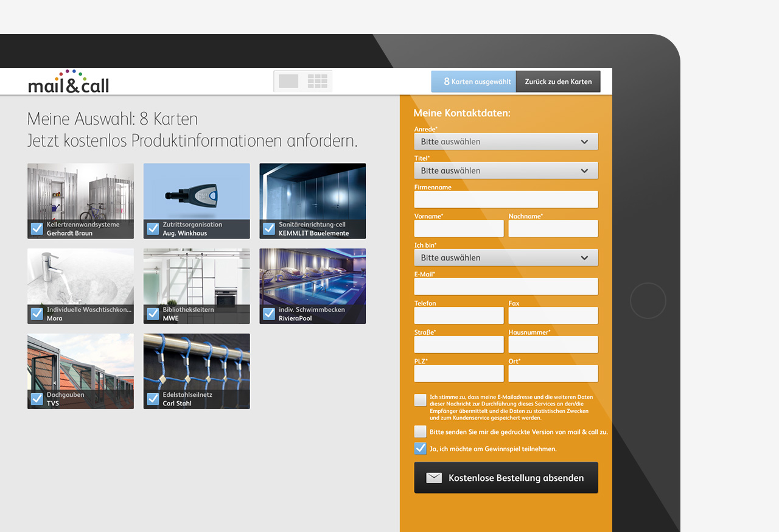
Task: Uncheck Kellertrennwandsysteme Gerhardt Braun card
Action: coord(37,229)
